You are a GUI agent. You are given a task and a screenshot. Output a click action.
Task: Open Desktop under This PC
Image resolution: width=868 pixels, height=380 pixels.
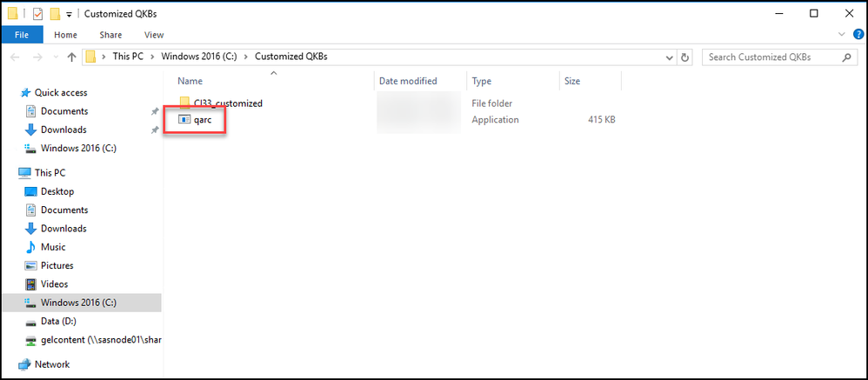pyautogui.click(x=57, y=191)
